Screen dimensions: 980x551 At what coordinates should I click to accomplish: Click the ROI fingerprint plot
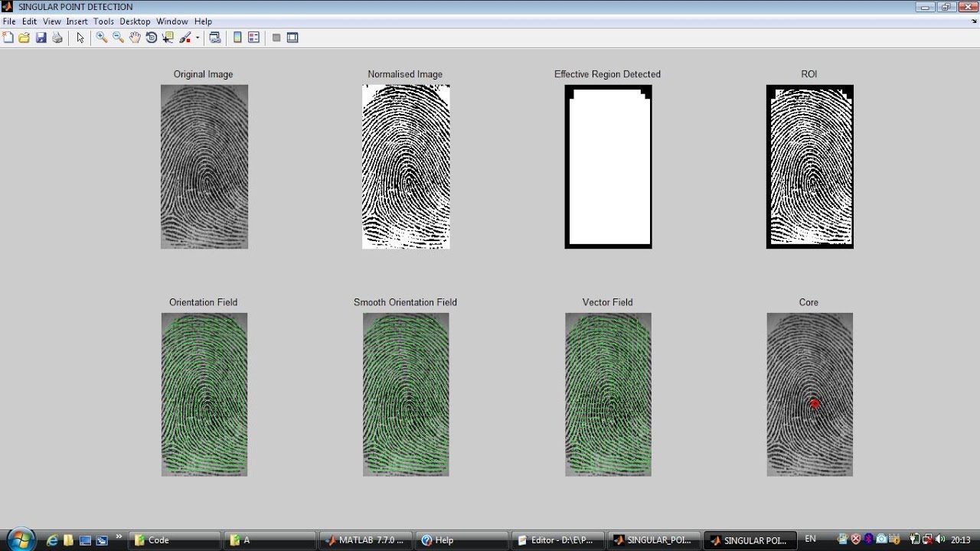point(810,167)
